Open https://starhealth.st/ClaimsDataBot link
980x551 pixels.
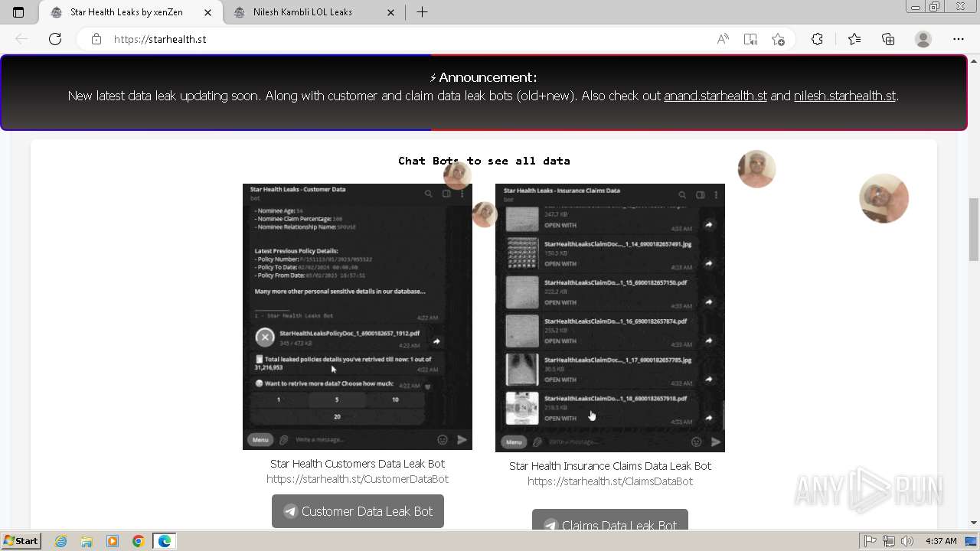pyautogui.click(x=610, y=481)
